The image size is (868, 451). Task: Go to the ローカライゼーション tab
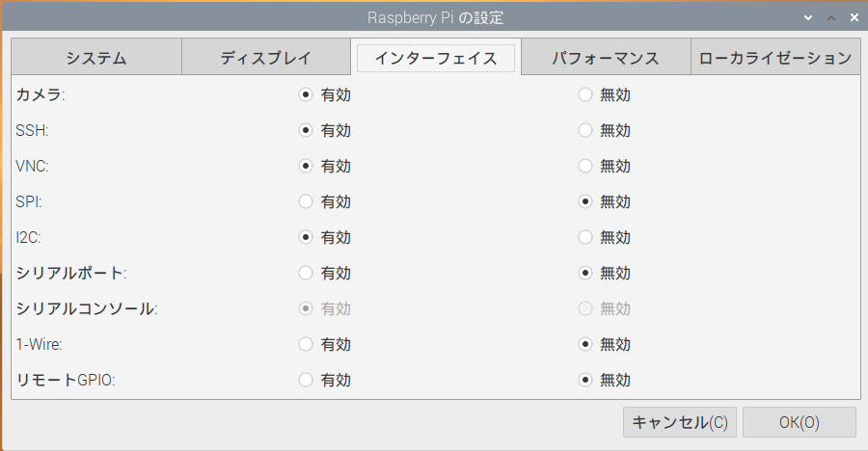pyautogui.click(x=775, y=58)
